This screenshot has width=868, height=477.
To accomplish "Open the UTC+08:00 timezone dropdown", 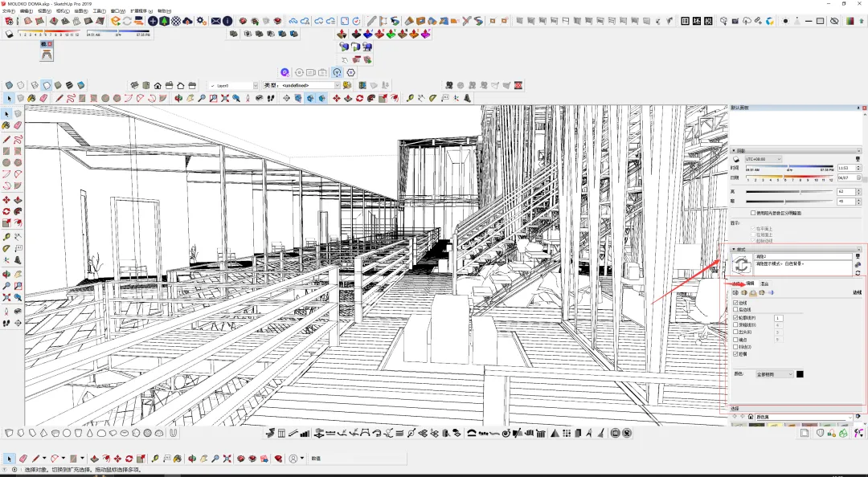I will 763,159.
